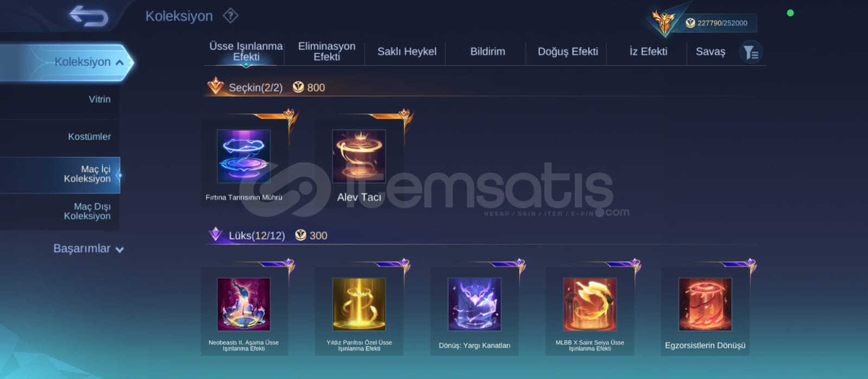Switch to İz Efekti tab
The image size is (868, 379).
[x=648, y=52]
